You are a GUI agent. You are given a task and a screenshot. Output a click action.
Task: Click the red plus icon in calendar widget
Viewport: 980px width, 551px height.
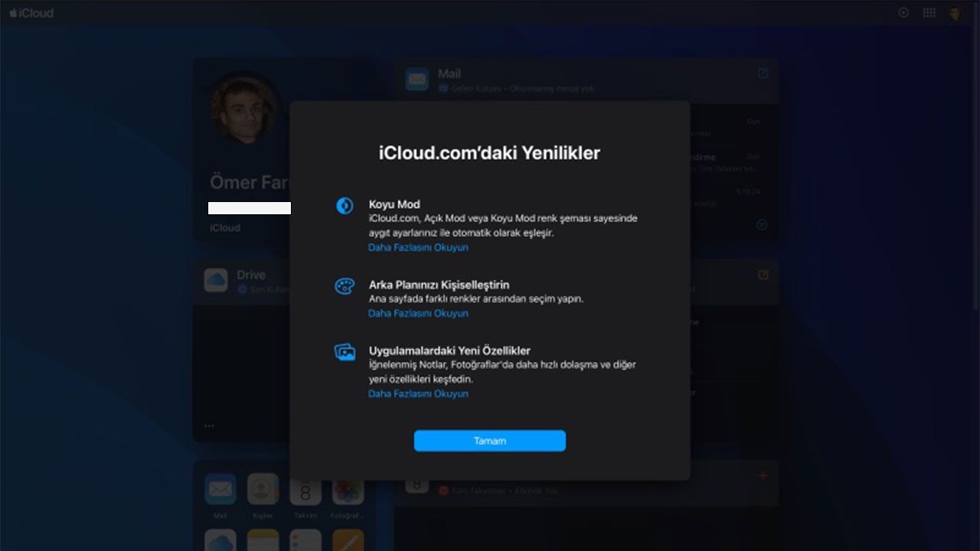(x=763, y=476)
